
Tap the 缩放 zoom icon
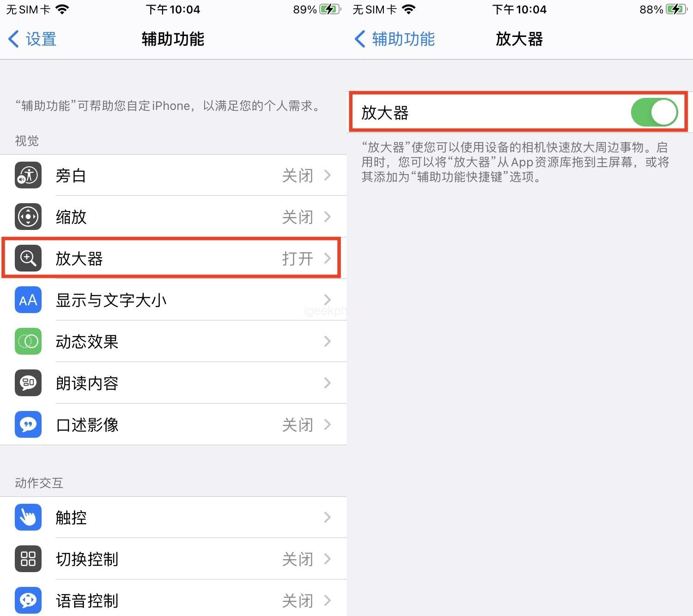(x=28, y=217)
